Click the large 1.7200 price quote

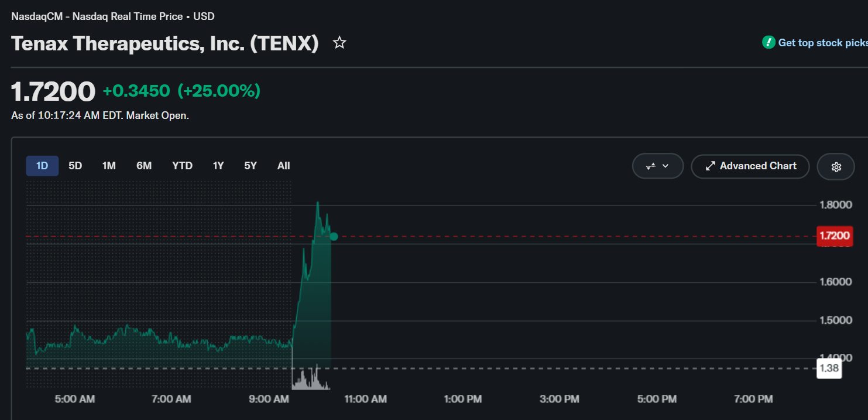pyautogui.click(x=53, y=91)
